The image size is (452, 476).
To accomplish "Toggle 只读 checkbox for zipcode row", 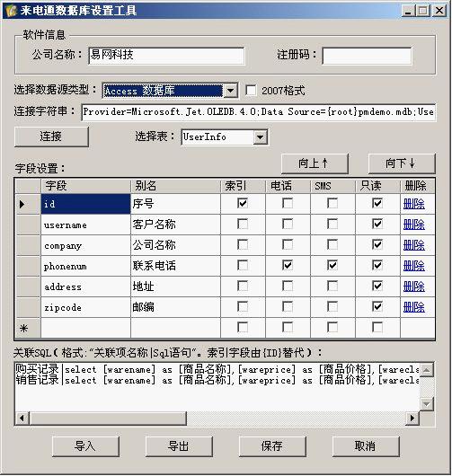I will [377, 306].
